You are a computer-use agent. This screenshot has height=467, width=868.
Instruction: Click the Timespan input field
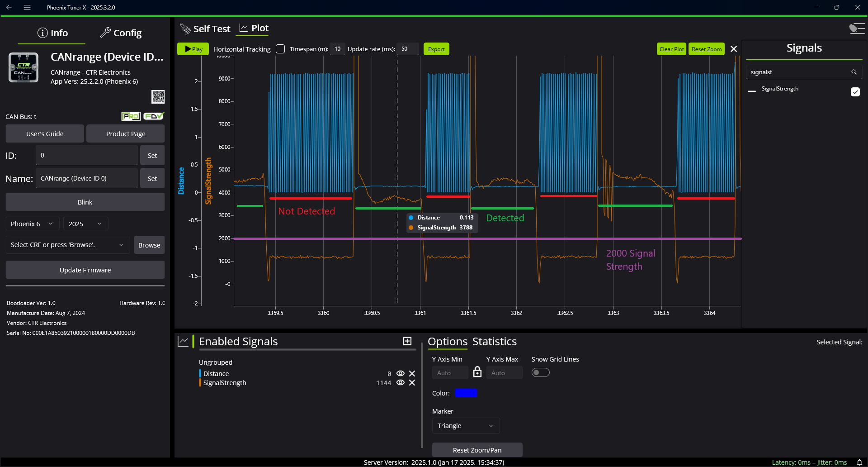[337, 49]
